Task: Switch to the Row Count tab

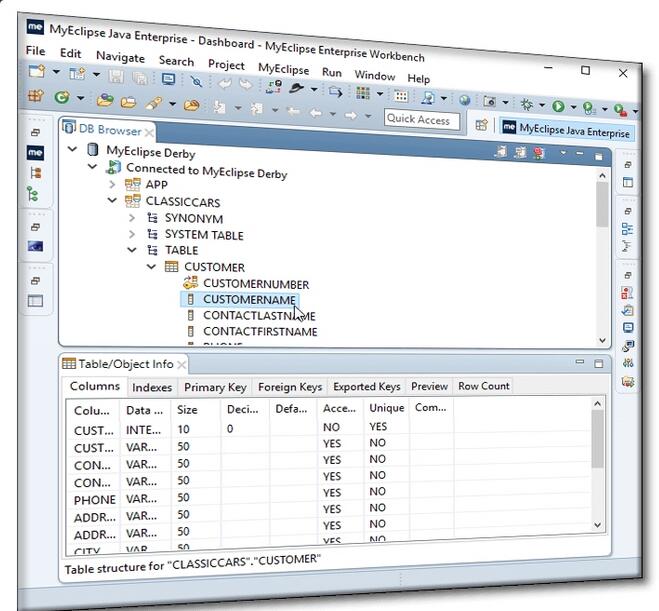Action: click(x=484, y=385)
